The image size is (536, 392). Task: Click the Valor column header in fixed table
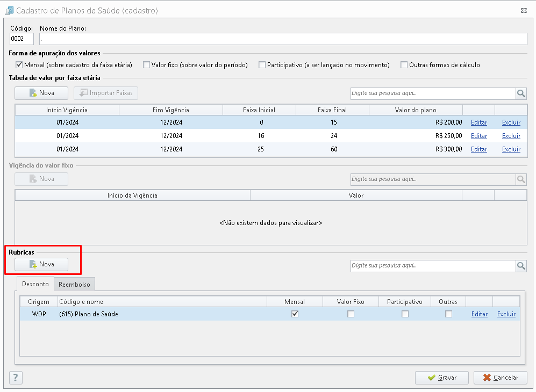click(x=356, y=195)
